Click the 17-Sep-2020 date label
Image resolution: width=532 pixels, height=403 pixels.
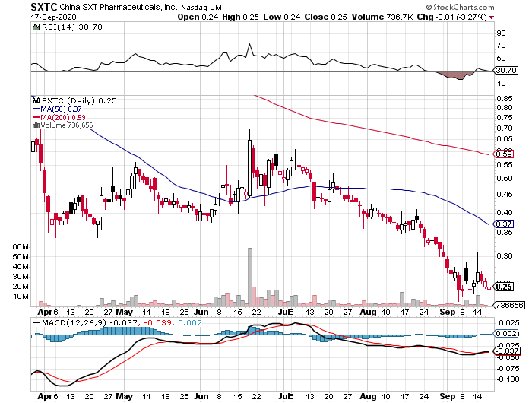point(54,17)
